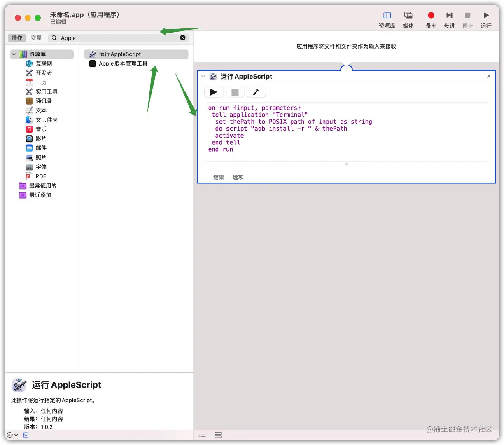The height and width of the screenshot is (445, 504).
Task: Switch to the 变量 variables tab
Action: [36, 38]
